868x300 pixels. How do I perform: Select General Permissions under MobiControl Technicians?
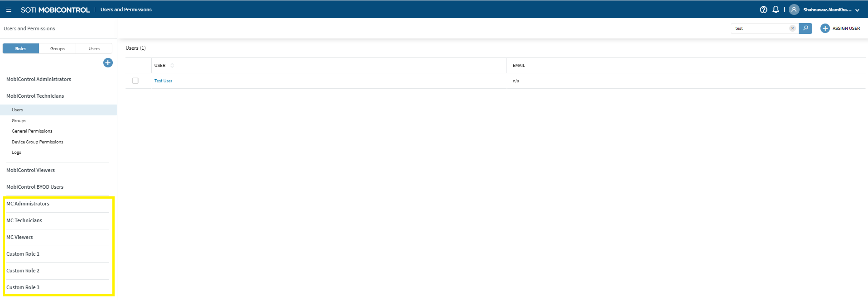32,131
